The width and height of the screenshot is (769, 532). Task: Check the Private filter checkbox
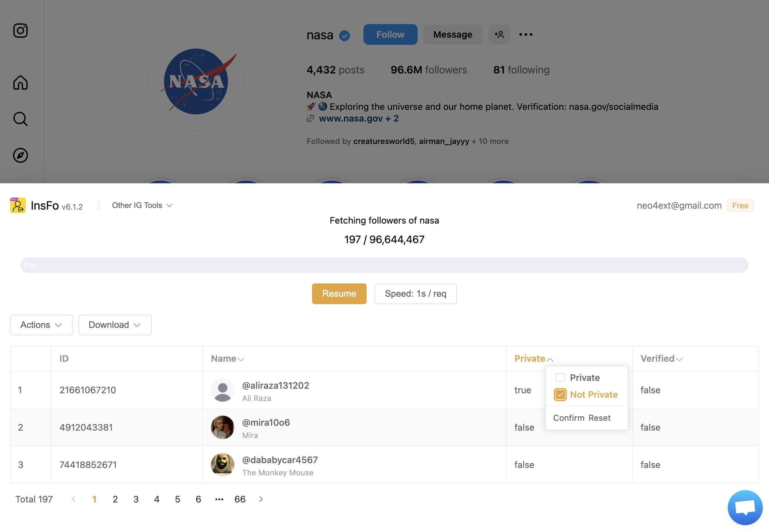[560, 378]
